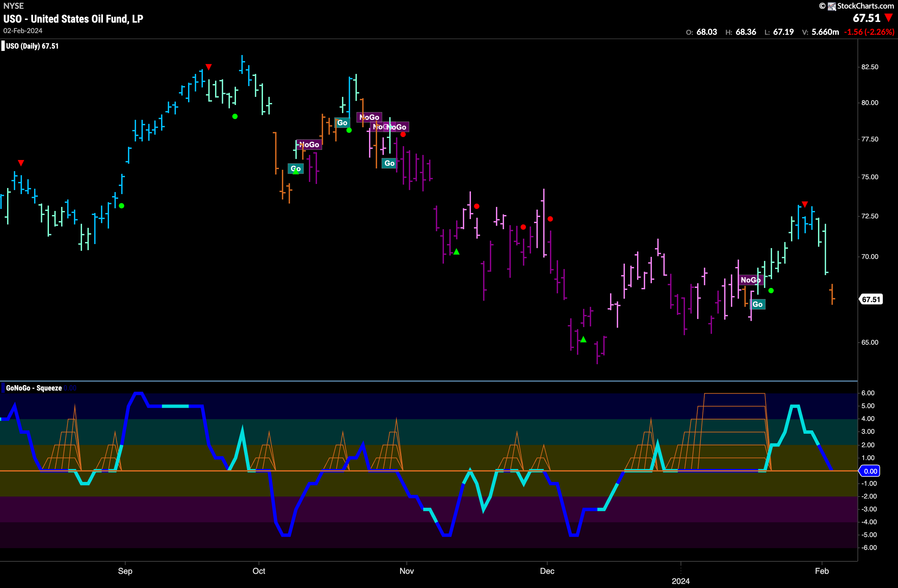Click the early-October NoGo label near 77.50
This screenshot has width=898, height=588.
click(x=309, y=144)
